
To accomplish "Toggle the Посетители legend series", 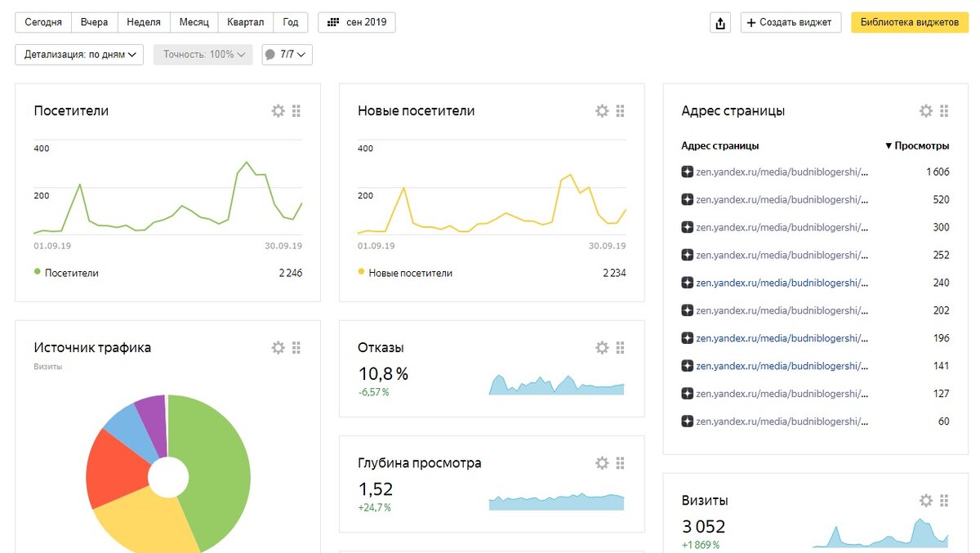I will [x=66, y=273].
